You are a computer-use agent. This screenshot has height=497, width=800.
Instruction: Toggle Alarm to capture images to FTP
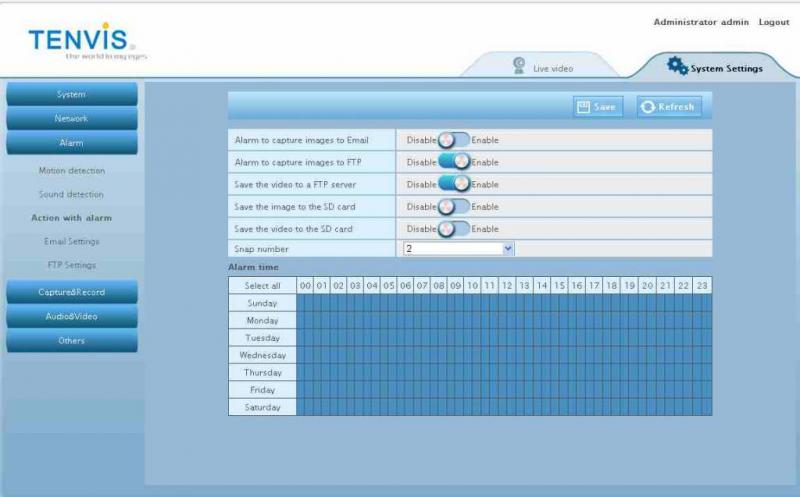(x=453, y=162)
